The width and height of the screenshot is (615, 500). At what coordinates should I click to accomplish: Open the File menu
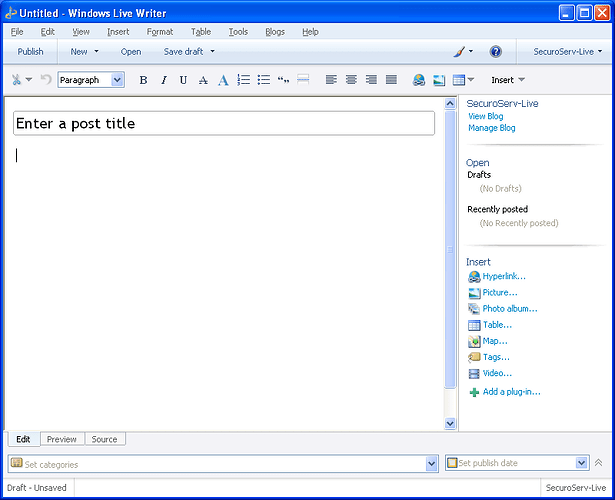point(17,32)
